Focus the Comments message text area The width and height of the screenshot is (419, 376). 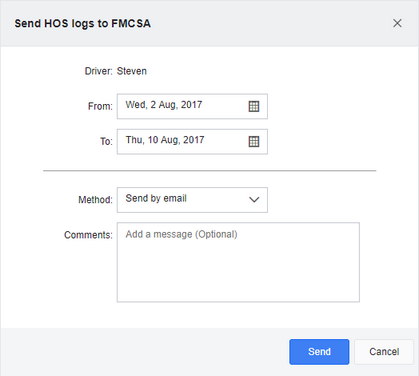[x=238, y=262]
